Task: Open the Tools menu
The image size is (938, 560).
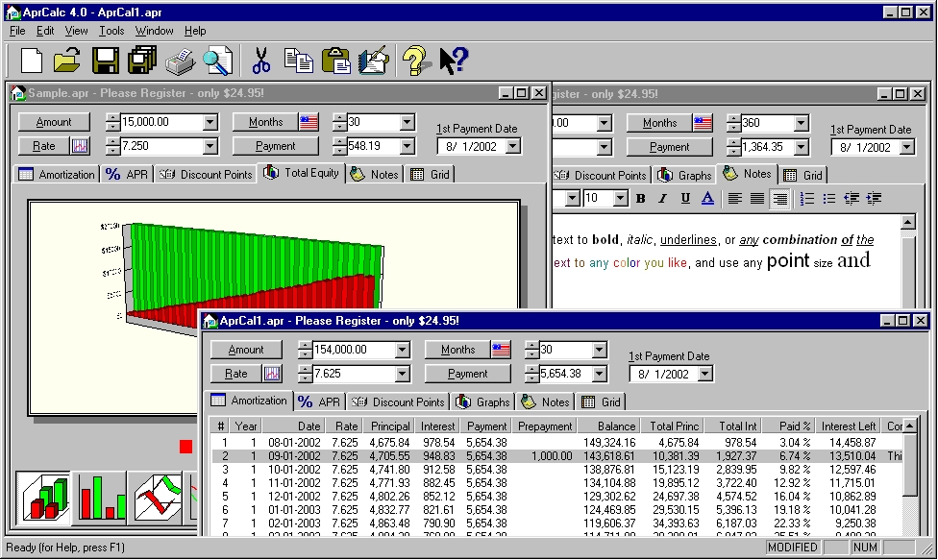Action: [111, 31]
